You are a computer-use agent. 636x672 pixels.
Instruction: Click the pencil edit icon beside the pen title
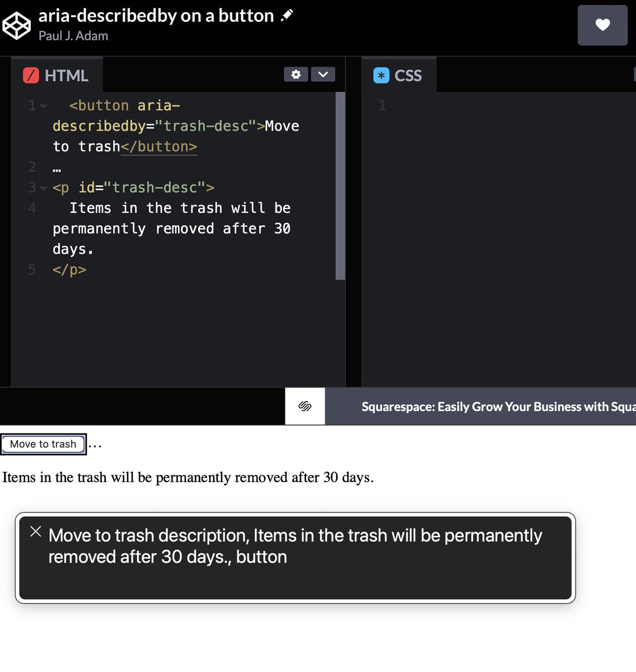point(287,15)
